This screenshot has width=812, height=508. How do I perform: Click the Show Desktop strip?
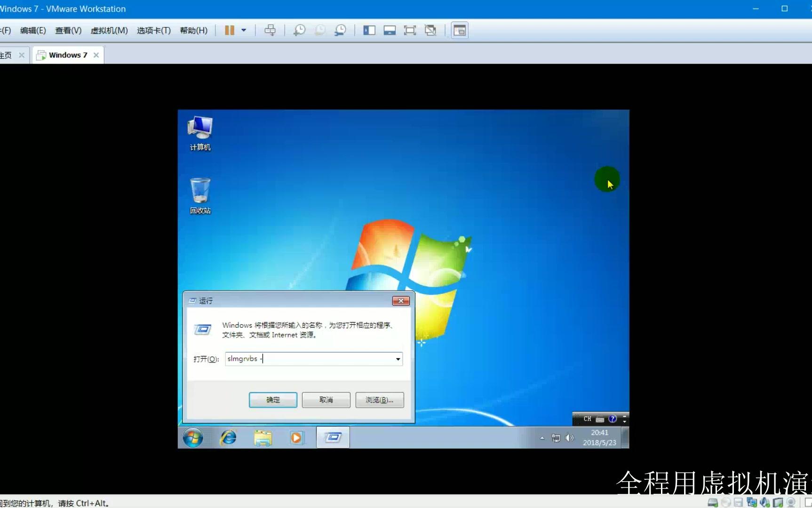coord(625,437)
